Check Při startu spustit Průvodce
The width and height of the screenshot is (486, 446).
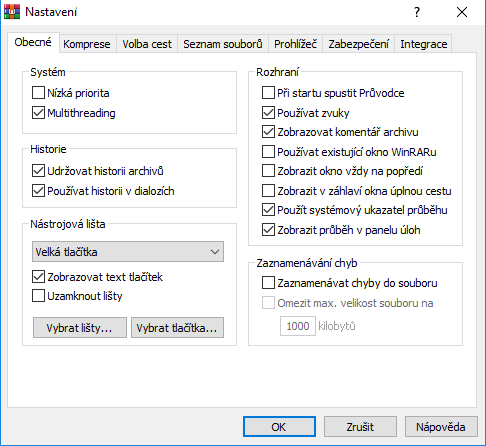268,93
